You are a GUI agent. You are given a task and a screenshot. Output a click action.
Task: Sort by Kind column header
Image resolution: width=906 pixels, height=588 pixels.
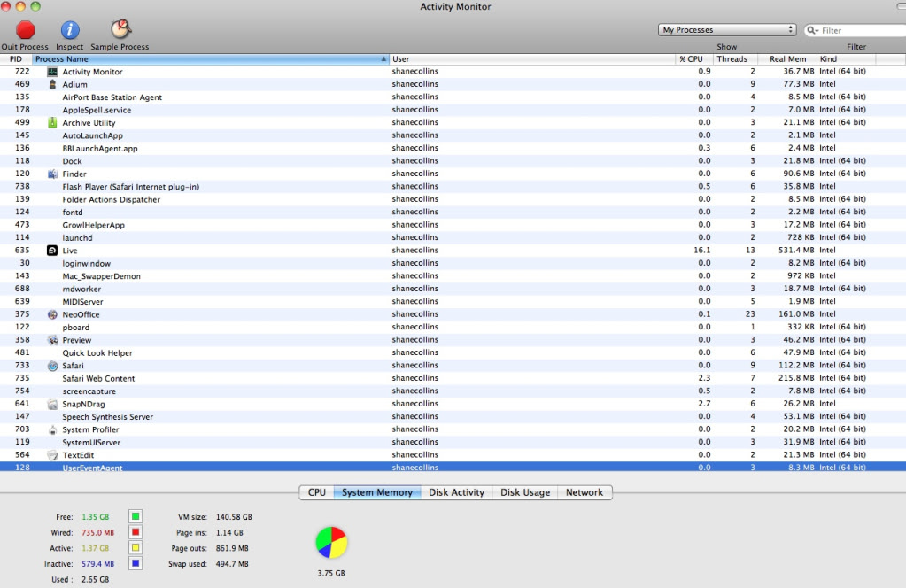(x=847, y=59)
